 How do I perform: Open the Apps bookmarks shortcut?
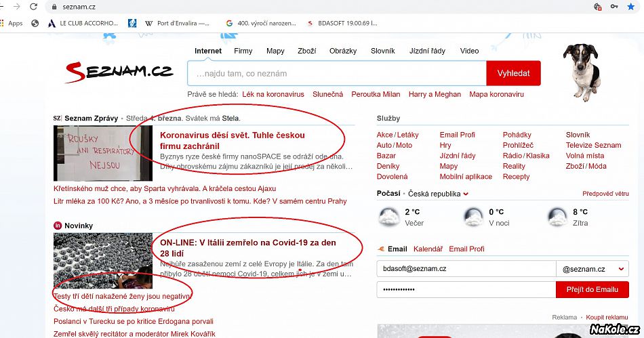12,24
